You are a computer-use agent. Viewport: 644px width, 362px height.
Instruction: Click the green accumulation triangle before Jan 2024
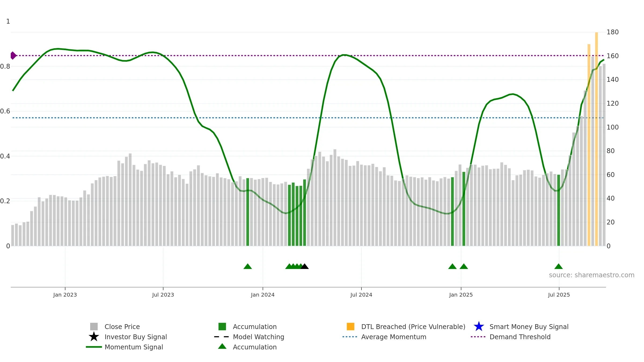(248, 266)
